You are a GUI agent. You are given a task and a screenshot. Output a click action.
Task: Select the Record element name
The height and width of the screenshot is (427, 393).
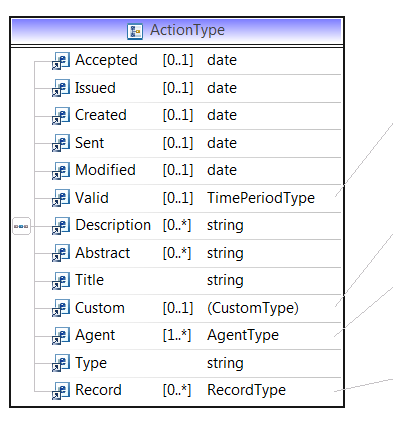pos(98,390)
